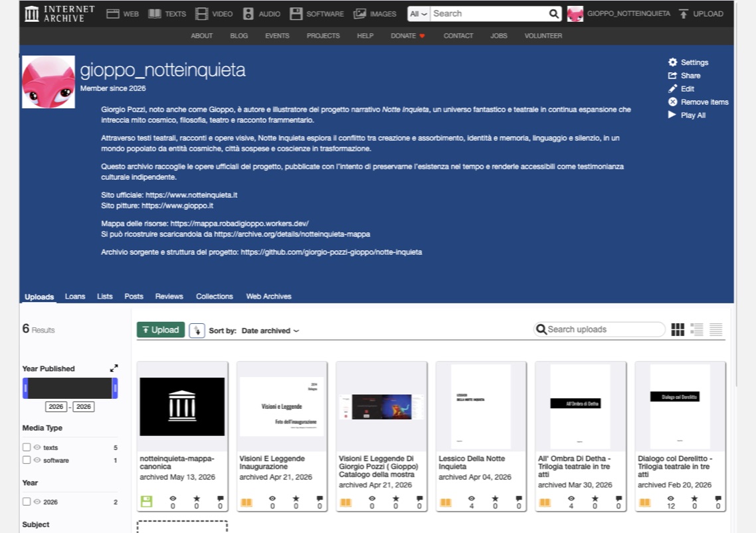Image resolution: width=756 pixels, height=533 pixels.
Task: Open notteinquieta-mappa-canonica thumbnail
Action: click(182, 407)
